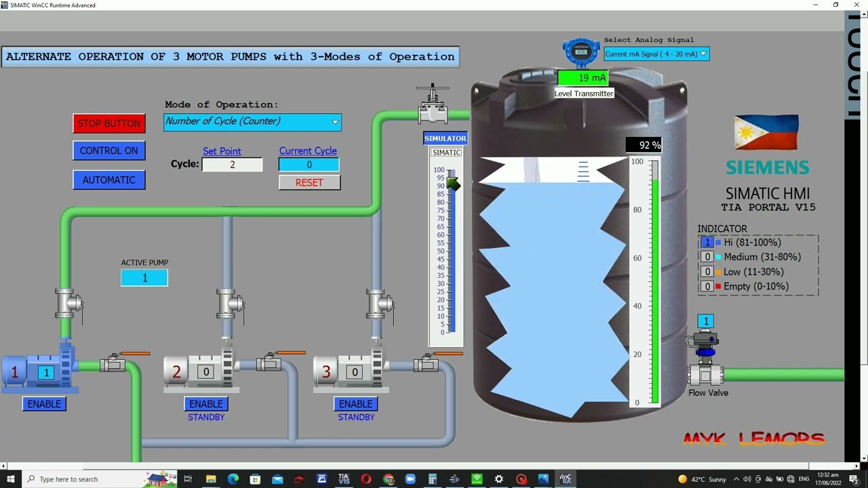Image resolution: width=868 pixels, height=488 pixels.
Task: Click the SIMULATOR header button
Action: pyautogui.click(x=446, y=138)
